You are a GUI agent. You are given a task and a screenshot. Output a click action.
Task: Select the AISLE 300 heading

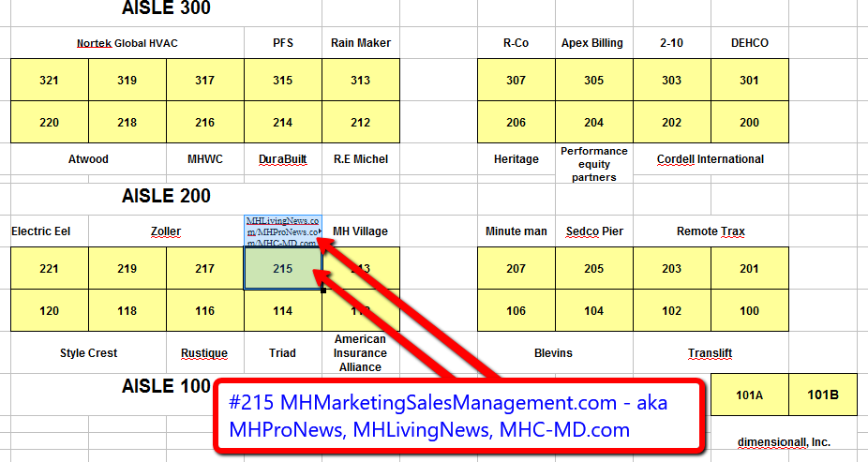point(166,9)
